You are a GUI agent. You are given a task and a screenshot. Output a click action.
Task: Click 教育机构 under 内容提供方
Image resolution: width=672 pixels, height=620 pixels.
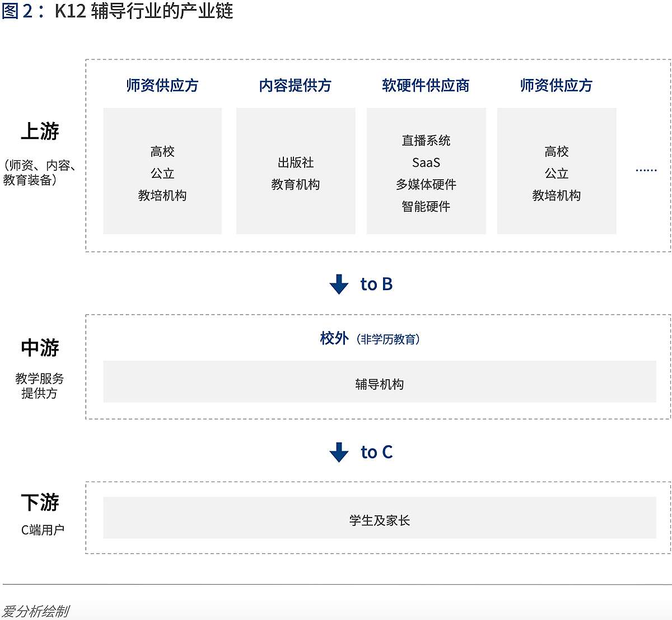pos(296,184)
